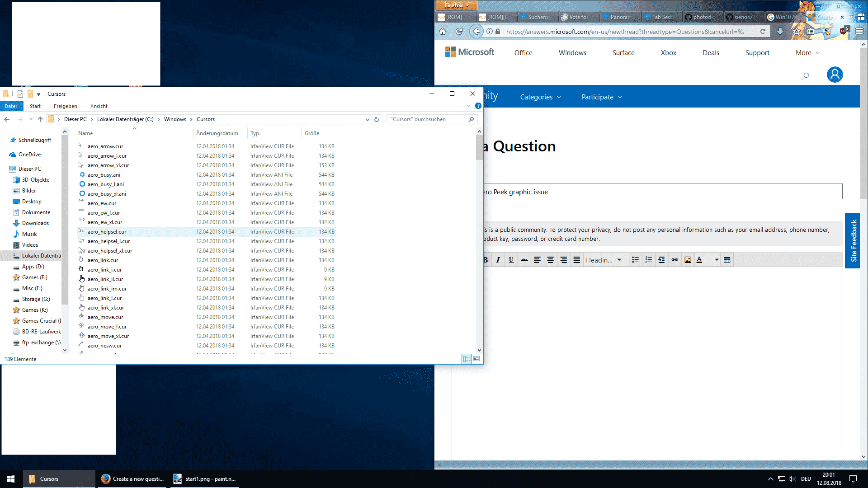This screenshot has height=488, width=868.
Task: Insert a hyperlink in the editor
Action: (675, 260)
